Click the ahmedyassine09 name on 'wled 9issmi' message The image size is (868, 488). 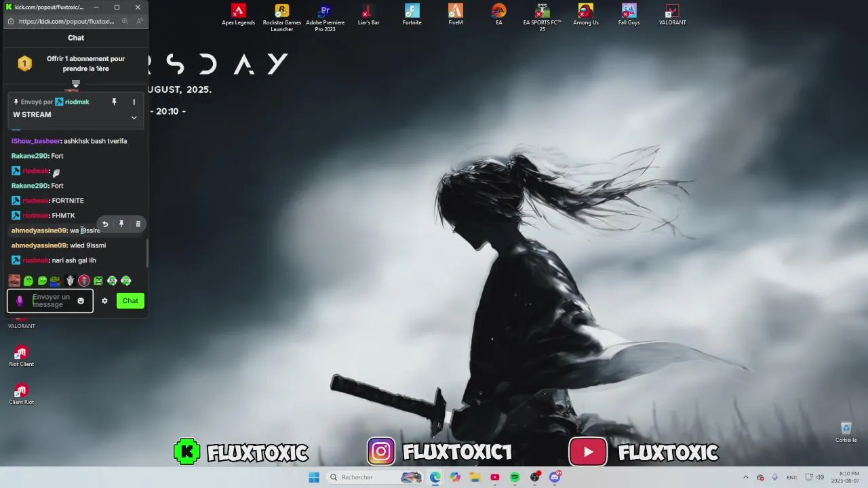(39, 245)
